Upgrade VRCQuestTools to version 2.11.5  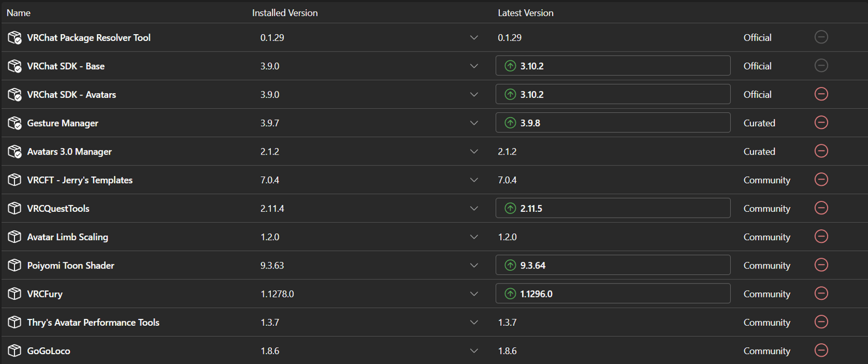612,208
